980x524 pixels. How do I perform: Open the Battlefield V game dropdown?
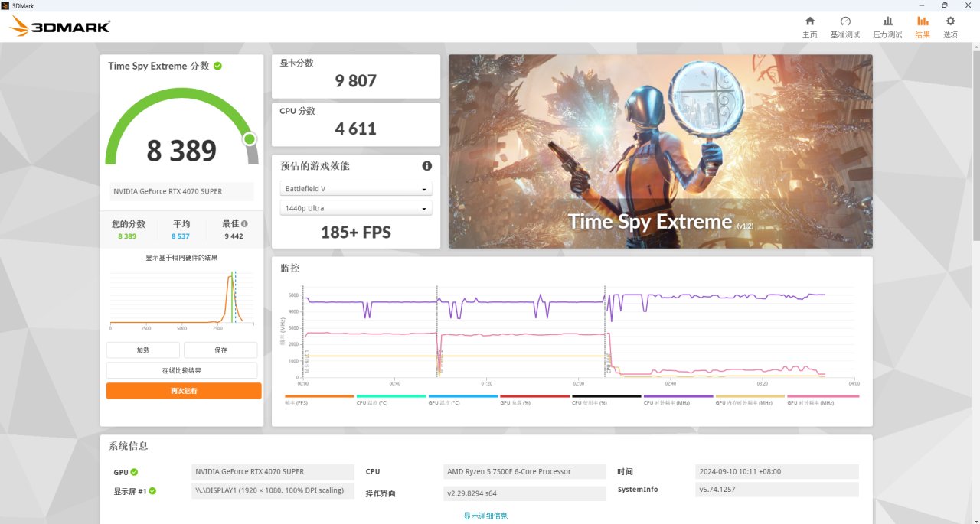tap(356, 188)
